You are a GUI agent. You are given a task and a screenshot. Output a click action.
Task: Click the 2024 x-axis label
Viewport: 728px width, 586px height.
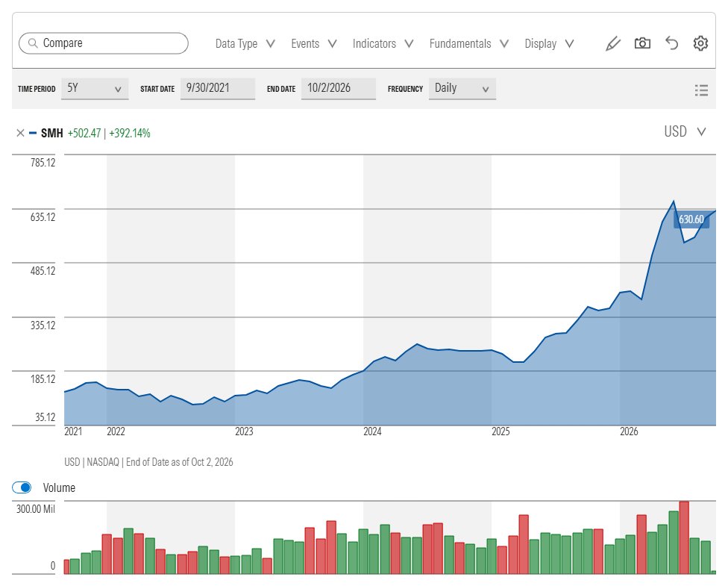click(x=372, y=431)
